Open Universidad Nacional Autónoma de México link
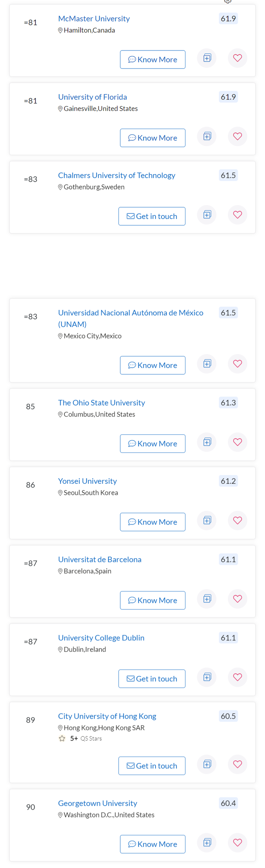The width and height of the screenshot is (265, 868). point(131,318)
